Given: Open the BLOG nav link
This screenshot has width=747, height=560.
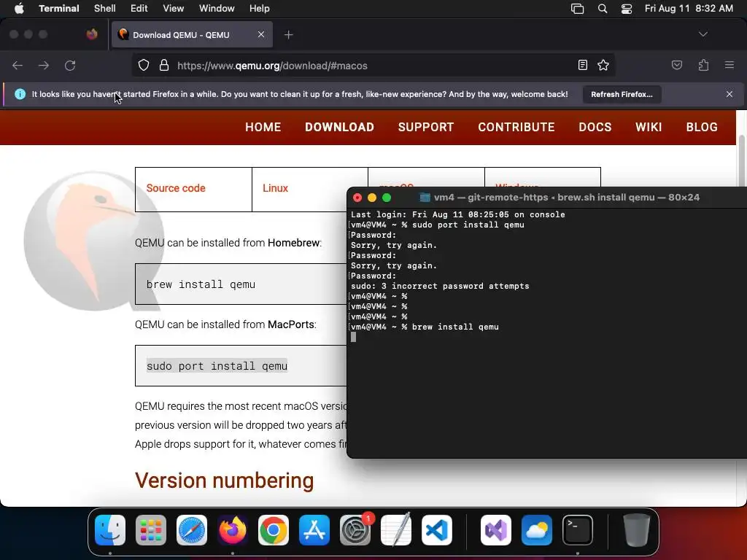Looking at the screenshot, I should coord(702,127).
